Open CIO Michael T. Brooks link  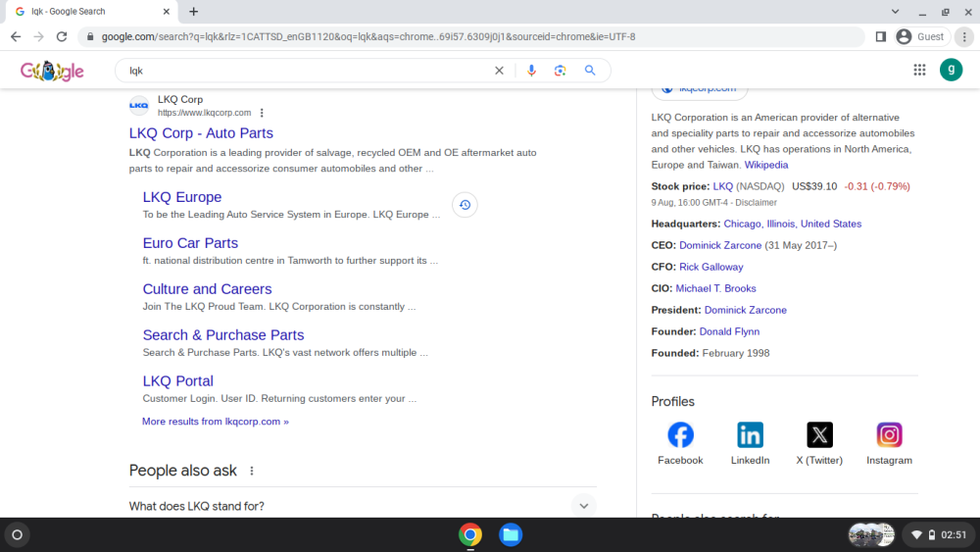(715, 289)
